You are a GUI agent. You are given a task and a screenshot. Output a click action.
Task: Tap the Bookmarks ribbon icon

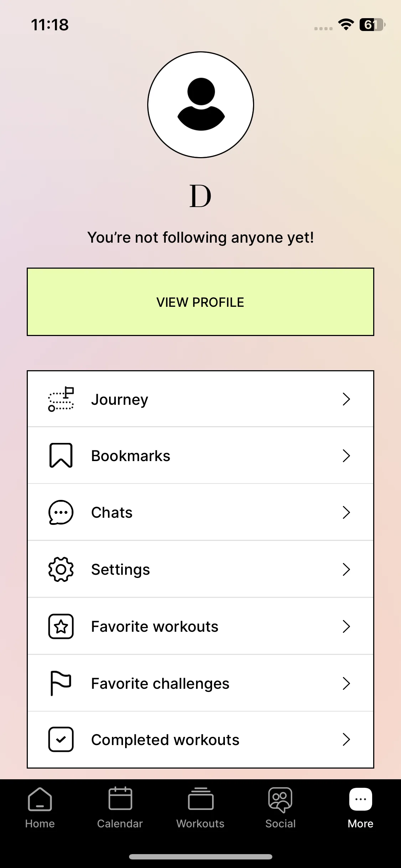pos(61,455)
